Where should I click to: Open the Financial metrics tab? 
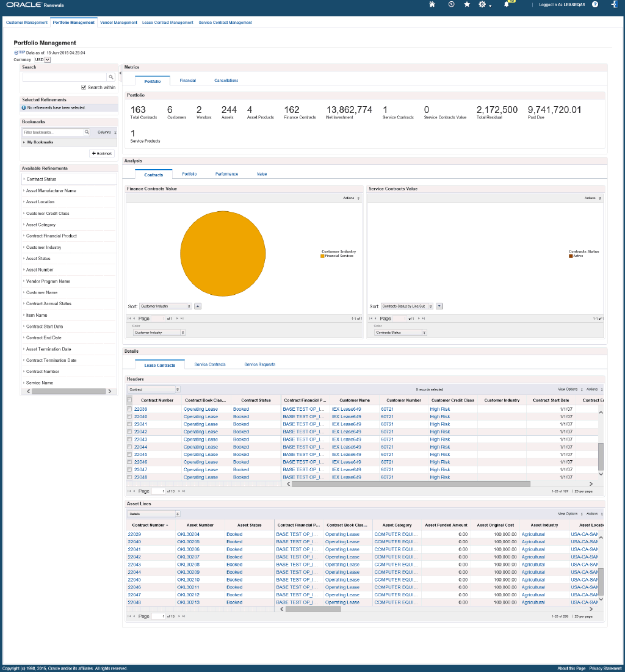pyautogui.click(x=188, y=80)
